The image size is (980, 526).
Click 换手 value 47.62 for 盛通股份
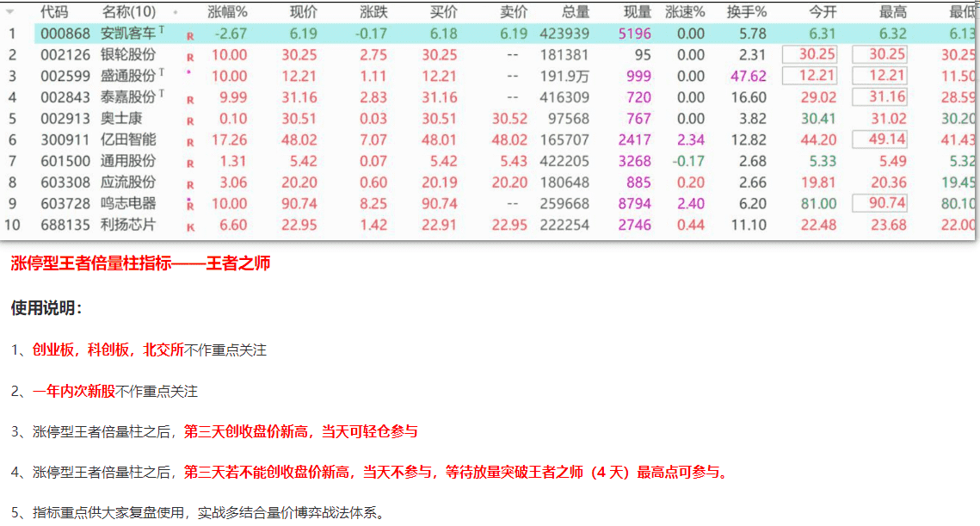[x=749, y=77]
